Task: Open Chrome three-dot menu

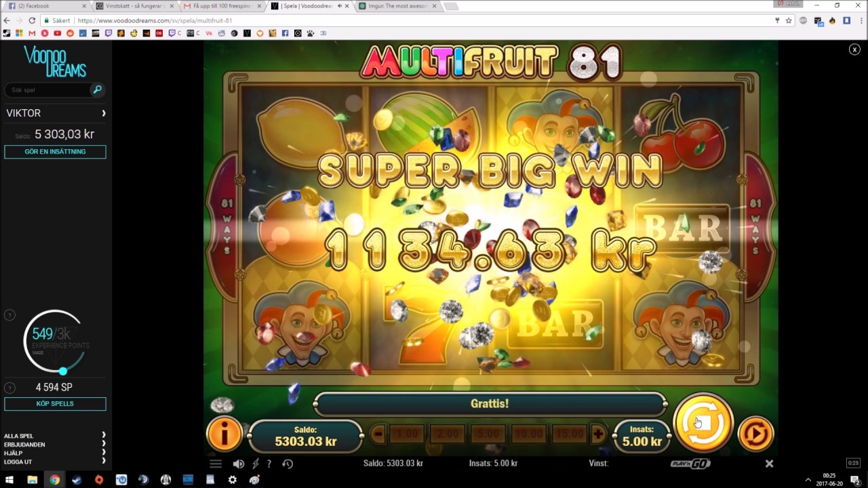Action: point(861,20)
